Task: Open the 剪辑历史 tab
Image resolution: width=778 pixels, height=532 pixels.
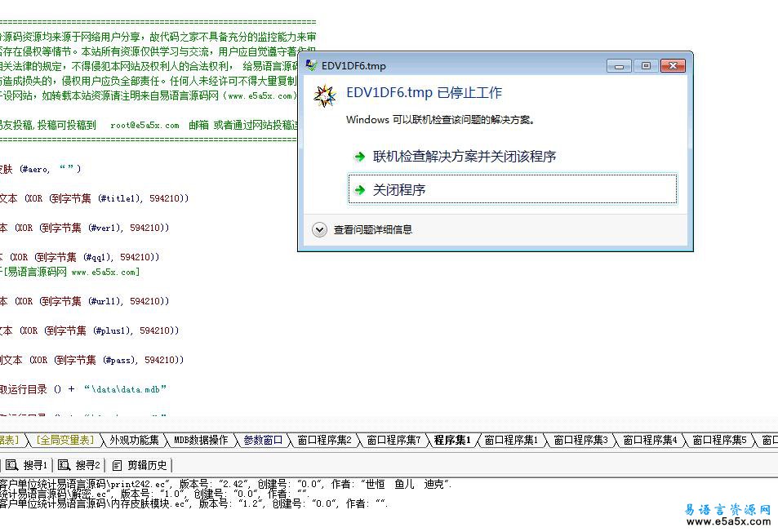Action: coord(140,465)
